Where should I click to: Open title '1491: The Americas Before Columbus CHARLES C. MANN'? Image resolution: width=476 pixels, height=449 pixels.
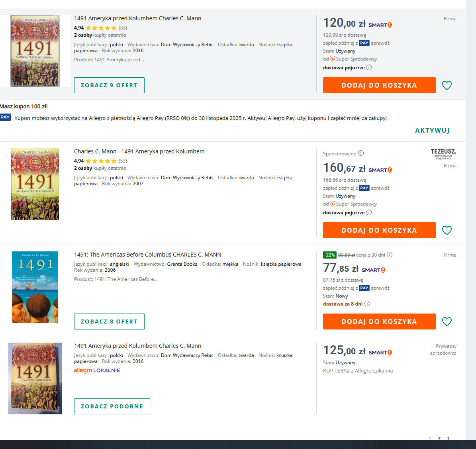[x=147, y=255]
